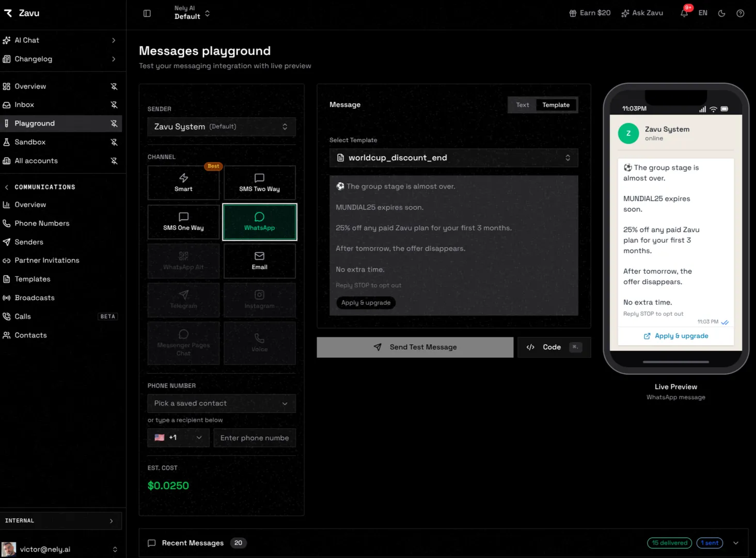Open Partner Invitations
The width and height of the screenshot is (756, 558).
tap(61, 260)
